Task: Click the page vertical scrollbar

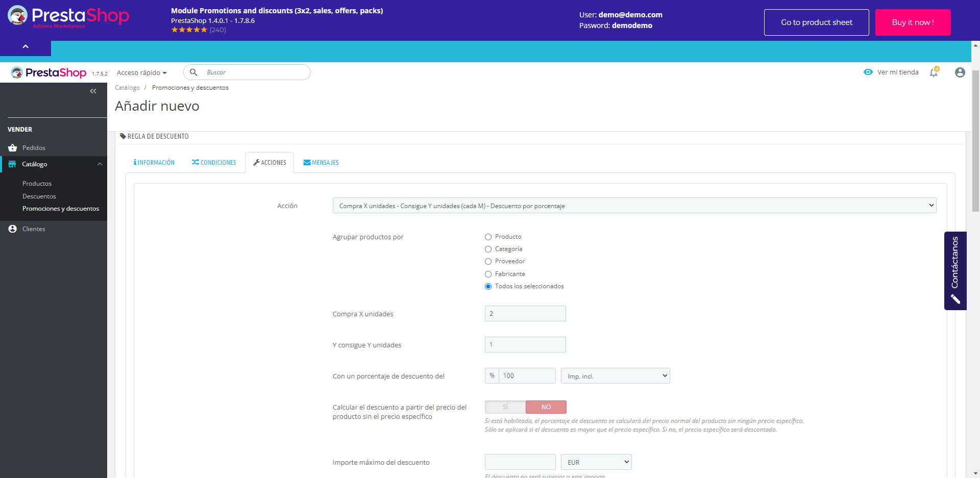Action: pos(975,141)
